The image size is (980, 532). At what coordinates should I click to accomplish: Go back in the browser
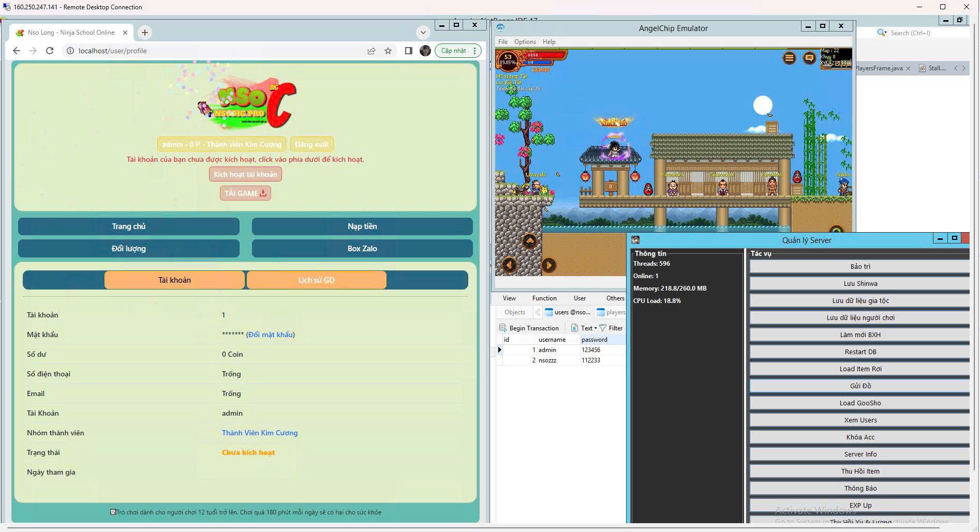click(17, 51)
